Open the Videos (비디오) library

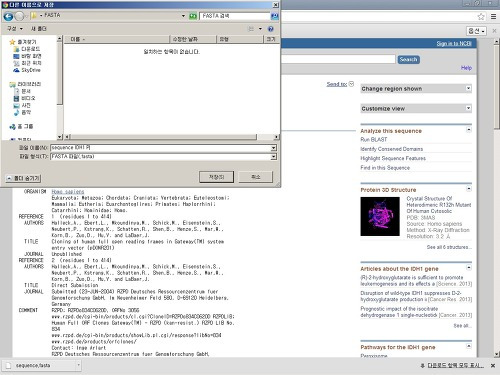coord(24,98)
